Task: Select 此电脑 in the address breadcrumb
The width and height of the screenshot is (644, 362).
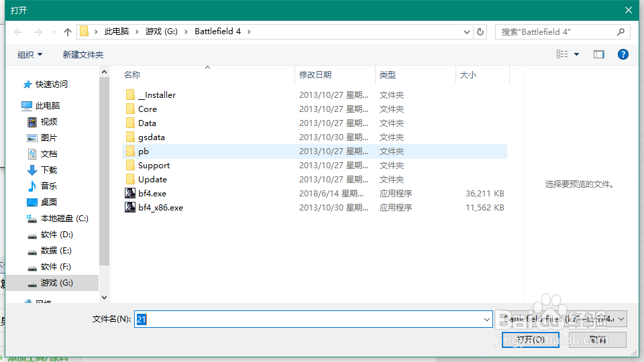Action: (117, 32)
